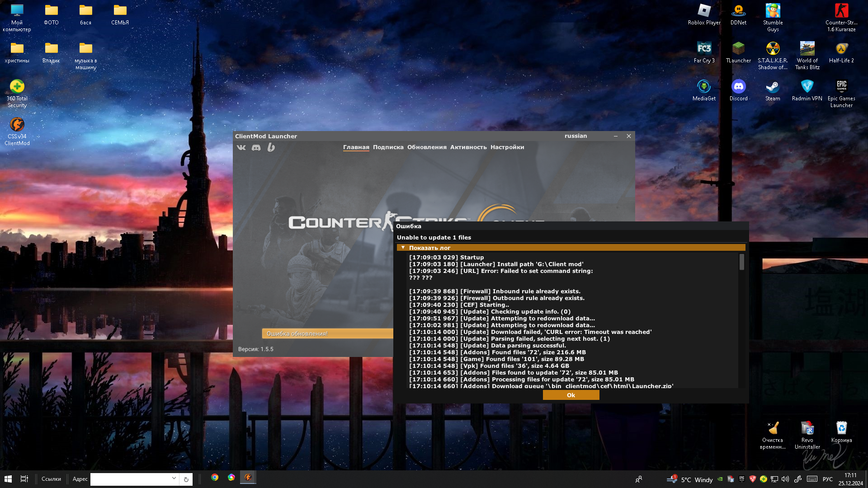The width and height of the screenshot is (868, 488).
Task: Open NVIDIA tray icon
Action: [720, 479]
